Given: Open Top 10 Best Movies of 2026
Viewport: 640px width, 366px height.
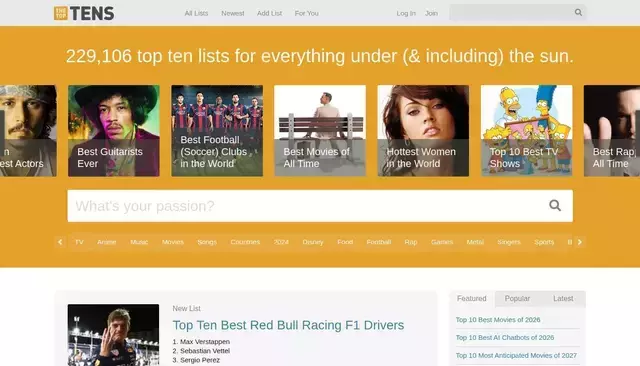Looking at the screenshot, I should point(498,320).
